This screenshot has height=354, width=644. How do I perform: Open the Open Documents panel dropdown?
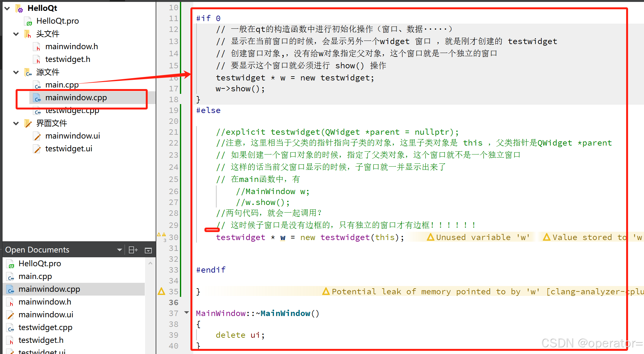(x=120, y=250)
